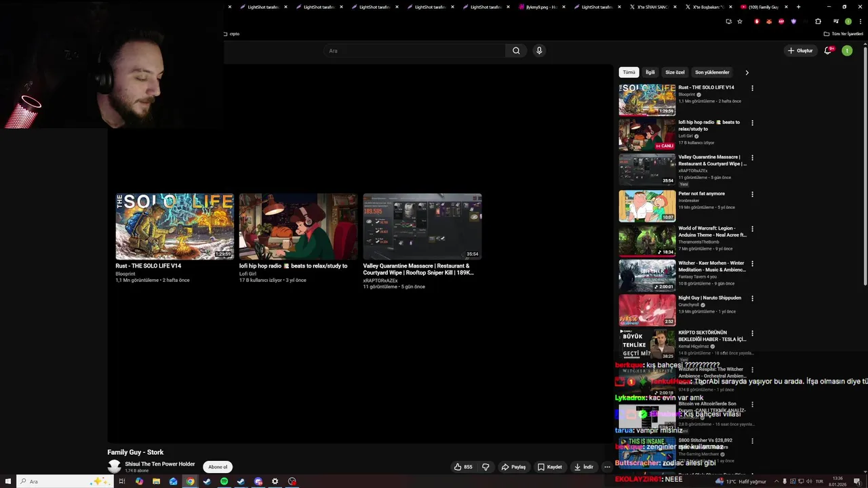Viewport: 868px width, 488px height.
Task: Open Task View in taskbar
Action: (x=122, y=481)
